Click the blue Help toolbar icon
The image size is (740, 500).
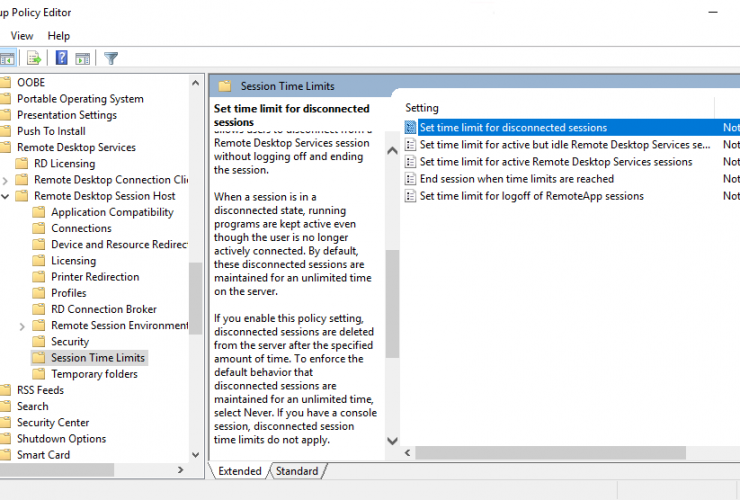tap(62, 58)
